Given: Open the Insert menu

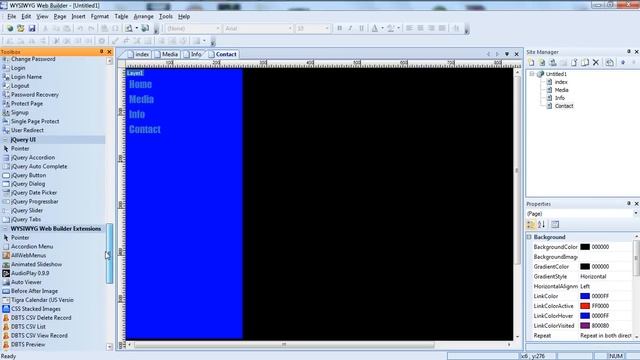Looking at the screenshot, I should tap(78, 16).
